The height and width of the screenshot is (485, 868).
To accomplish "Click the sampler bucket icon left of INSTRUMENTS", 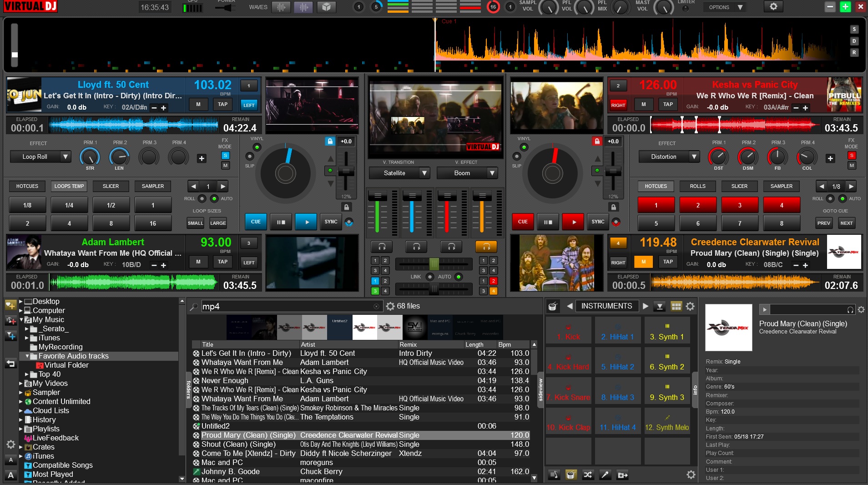I will click(553, 306).
